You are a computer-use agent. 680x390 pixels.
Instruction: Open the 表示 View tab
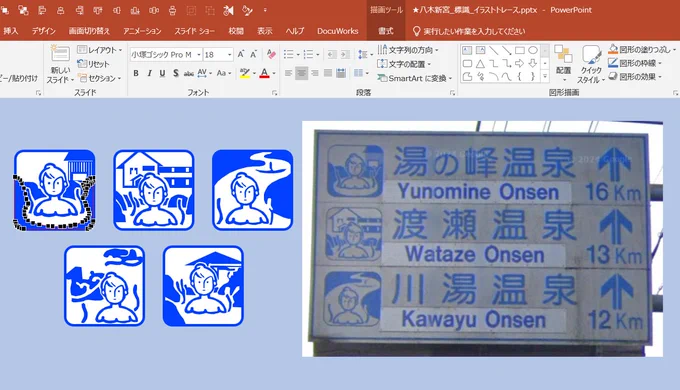[x=265, y=31]
